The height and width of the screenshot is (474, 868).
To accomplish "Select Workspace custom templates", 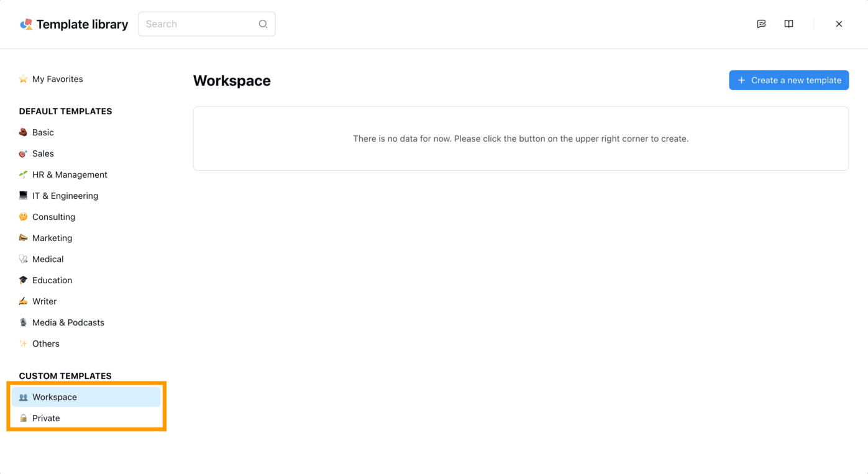I will 86,397.
